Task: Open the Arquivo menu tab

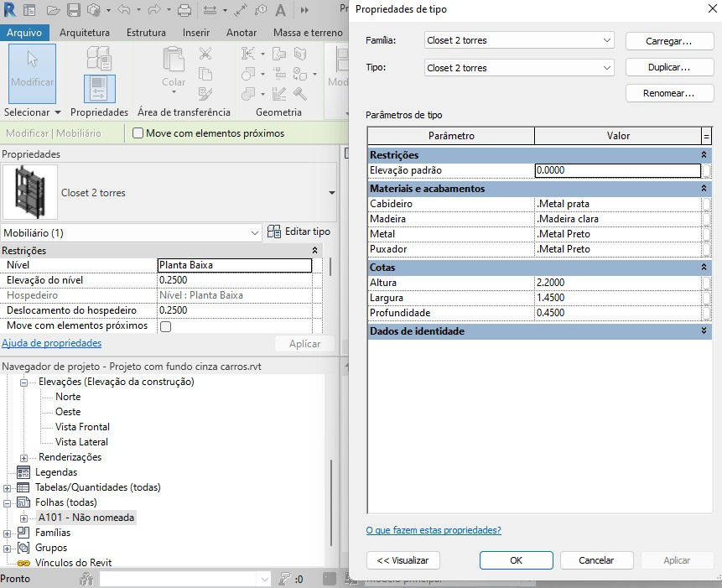Action: [x=24, y=33]
